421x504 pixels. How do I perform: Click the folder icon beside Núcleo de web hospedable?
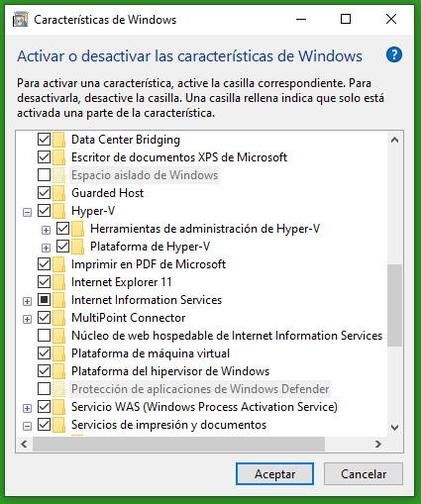pyautogui.click(x=59, y=336)
